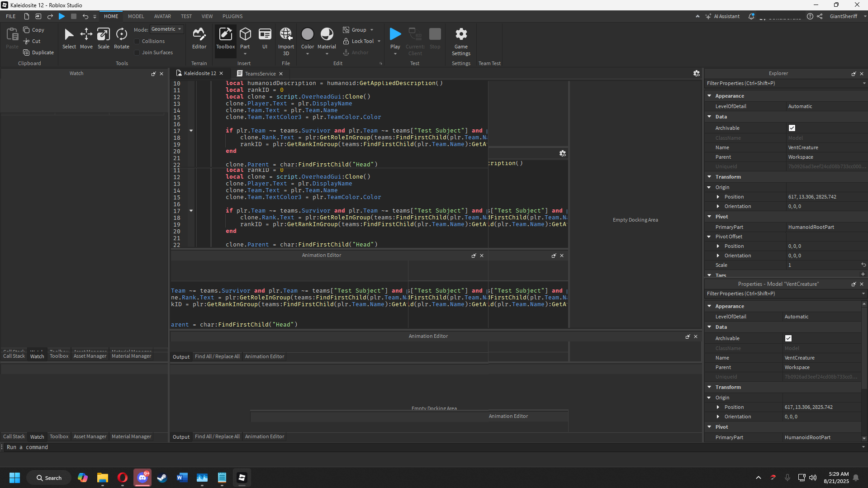Viewport: 868px width, 488px height.
Task: Toggle Archivable checkbox in Explorer properties
Action: point(792,128)
